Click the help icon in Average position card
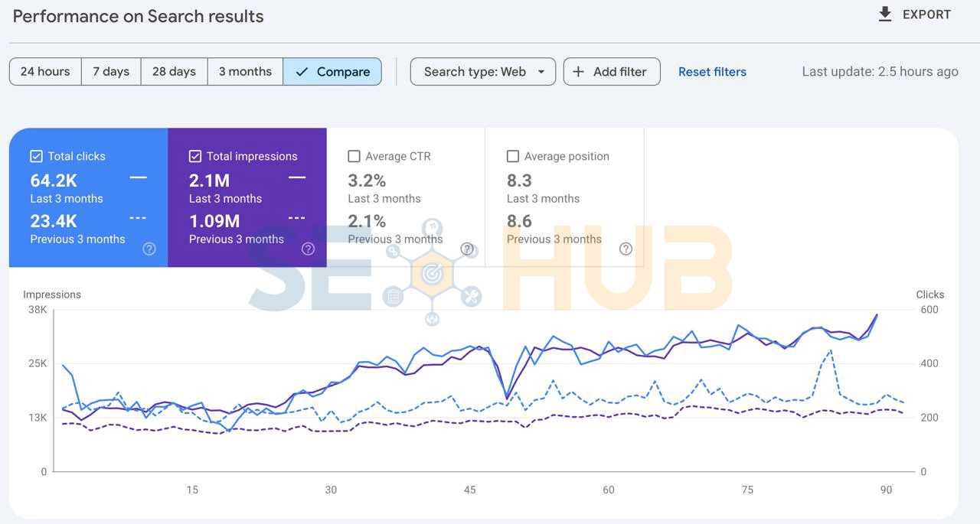 [626, 249]
